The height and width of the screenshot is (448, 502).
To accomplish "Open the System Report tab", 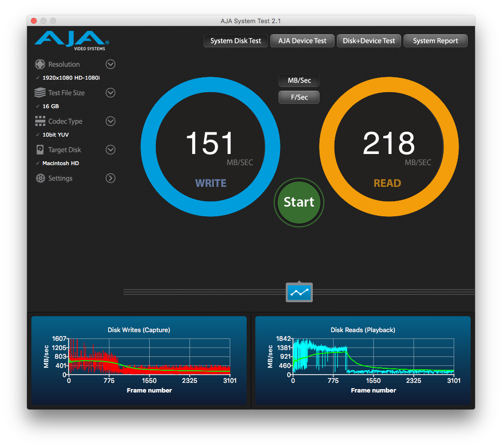I will click(x=435, y=41).
